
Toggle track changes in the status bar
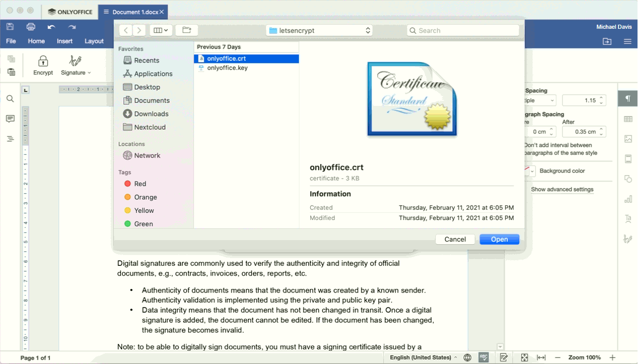504,357
